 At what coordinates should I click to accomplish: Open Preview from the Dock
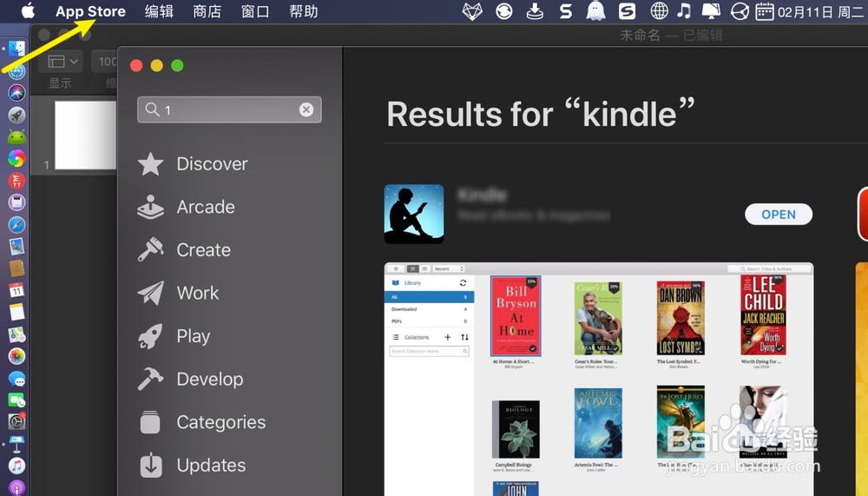tap(16, 246)
